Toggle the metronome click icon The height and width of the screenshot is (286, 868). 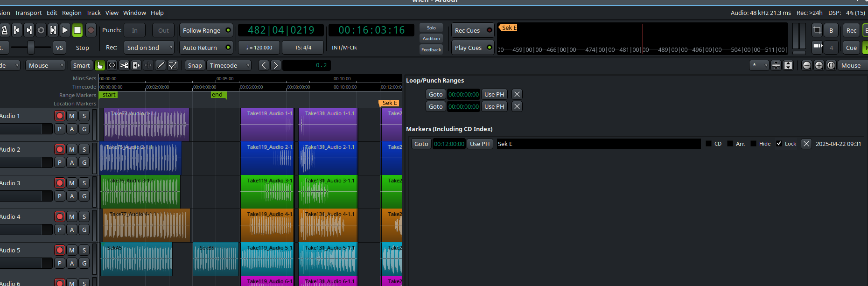click(4, 30)
